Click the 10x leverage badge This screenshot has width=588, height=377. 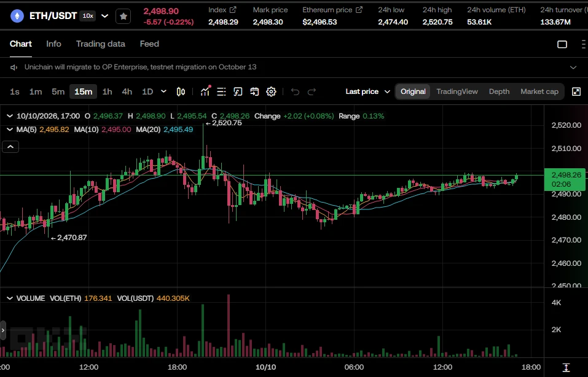(x=88, y=16)
